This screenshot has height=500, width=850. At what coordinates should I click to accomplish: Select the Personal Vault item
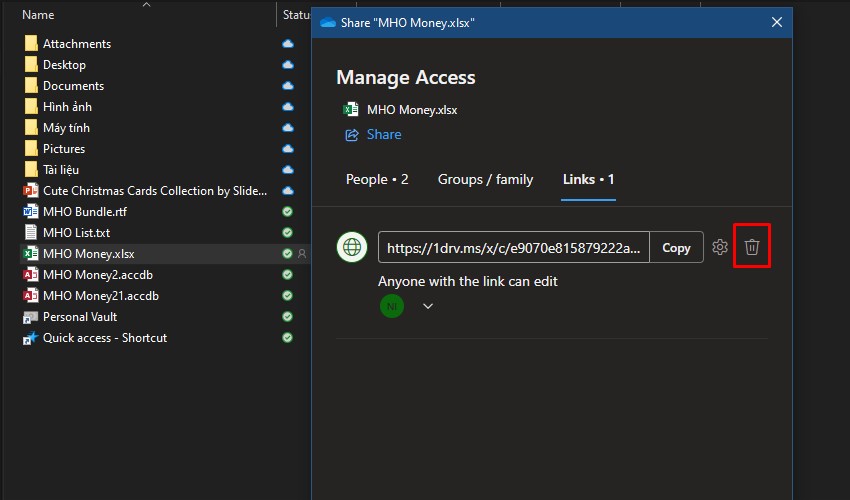pos(79,317)
